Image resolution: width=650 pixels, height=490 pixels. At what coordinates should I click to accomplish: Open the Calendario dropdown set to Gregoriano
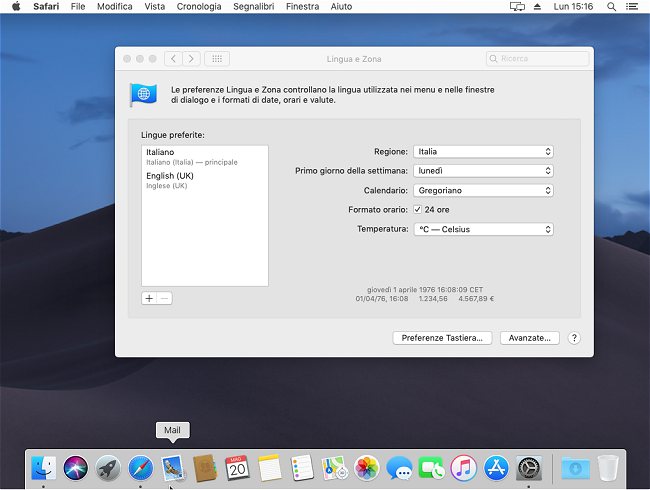coord(483,190)
